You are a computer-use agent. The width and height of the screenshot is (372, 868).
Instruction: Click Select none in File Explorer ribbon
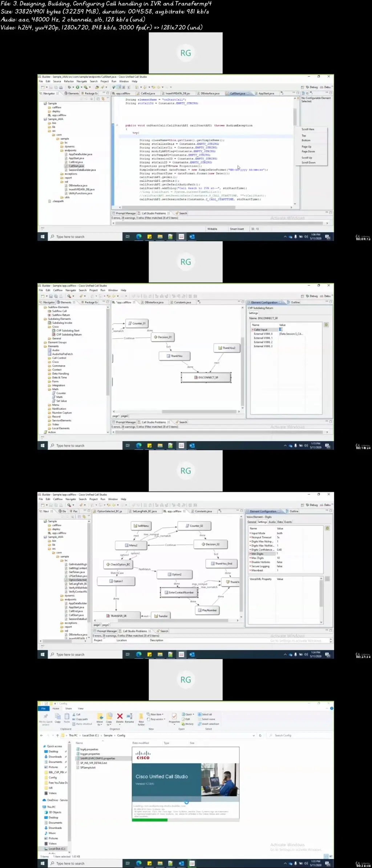pos(207,719)
